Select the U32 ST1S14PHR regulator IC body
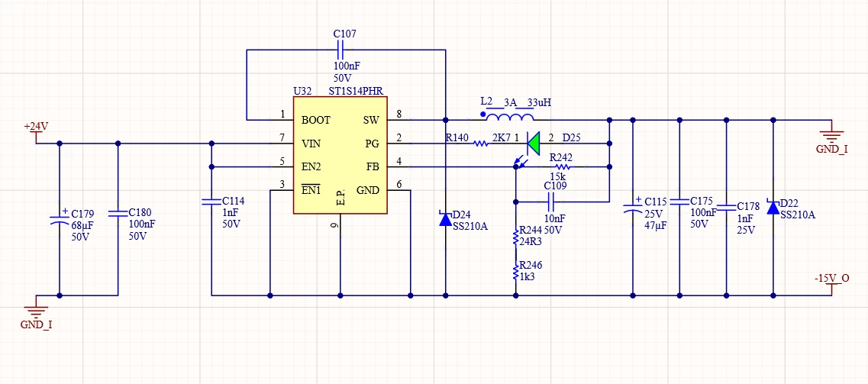Viewport: 868px width, 384px height. click(340, 155)
